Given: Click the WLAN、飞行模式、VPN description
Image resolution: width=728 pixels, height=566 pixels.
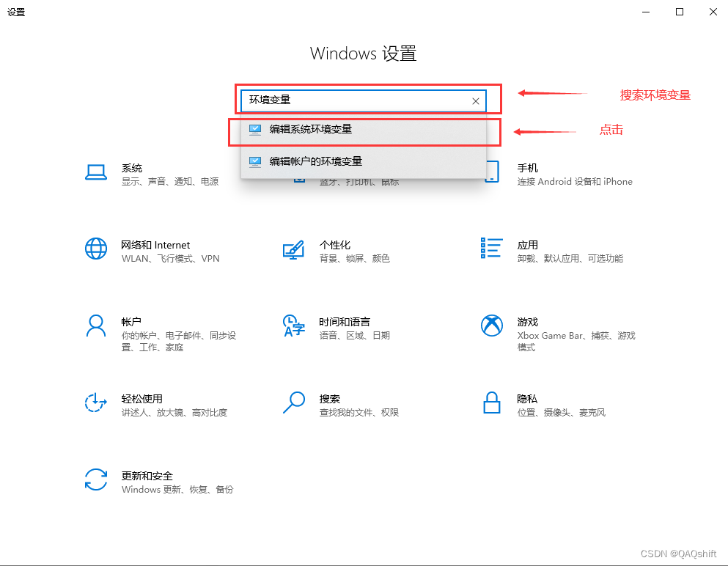Looking at the screenshot, I should [170, 259].
